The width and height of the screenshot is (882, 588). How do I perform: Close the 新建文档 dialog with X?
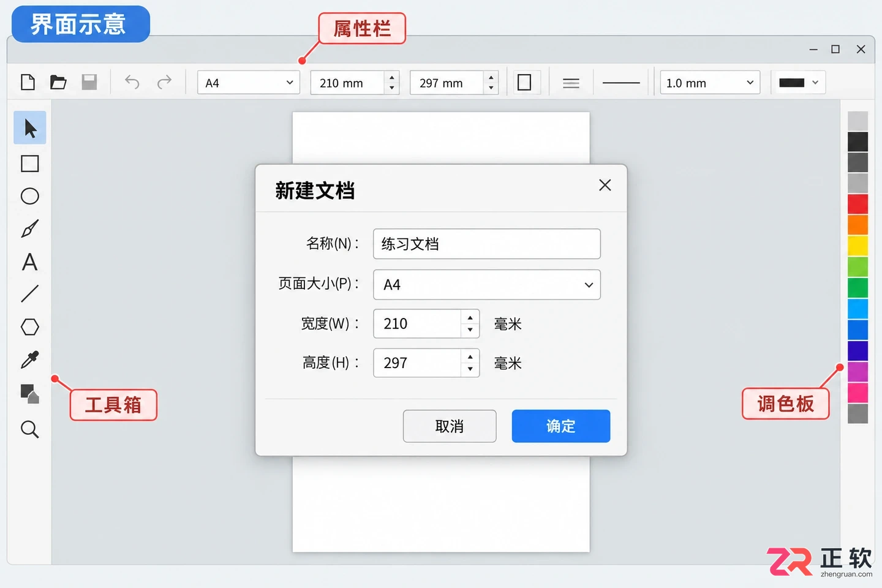point(605,185)
